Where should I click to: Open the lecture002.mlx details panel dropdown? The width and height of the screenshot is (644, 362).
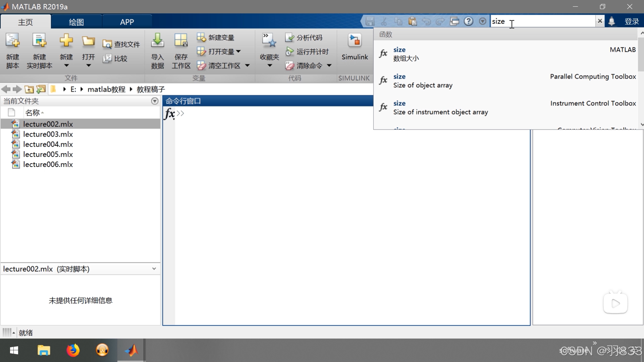pos(154,269)
